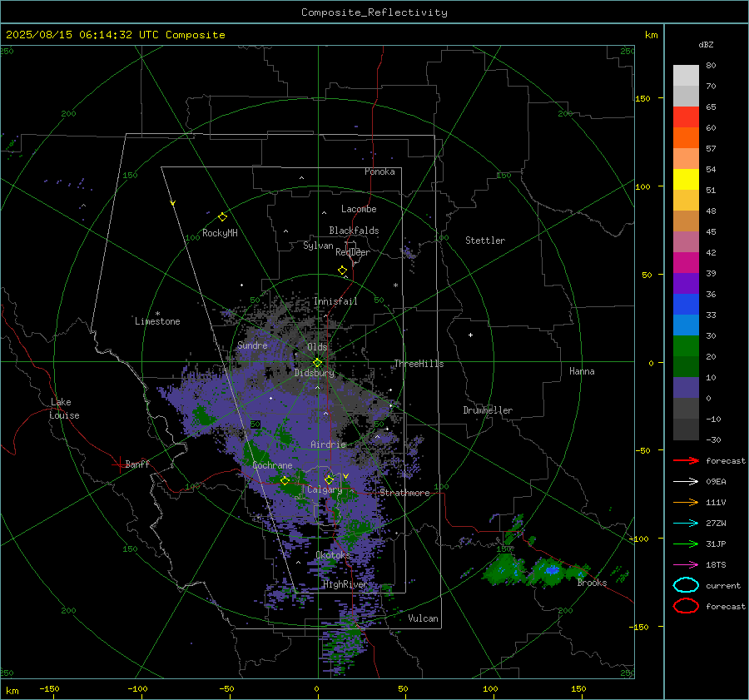Click the 150 y-axis tick label at right
Image resolution: width=749 pixels, height=700 pixels.
pos(643,98)
